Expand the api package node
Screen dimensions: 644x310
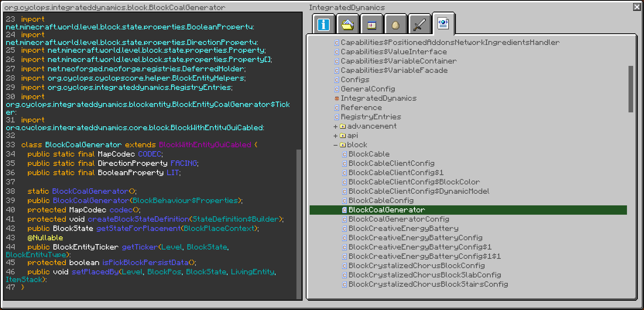tap(336, 136)
